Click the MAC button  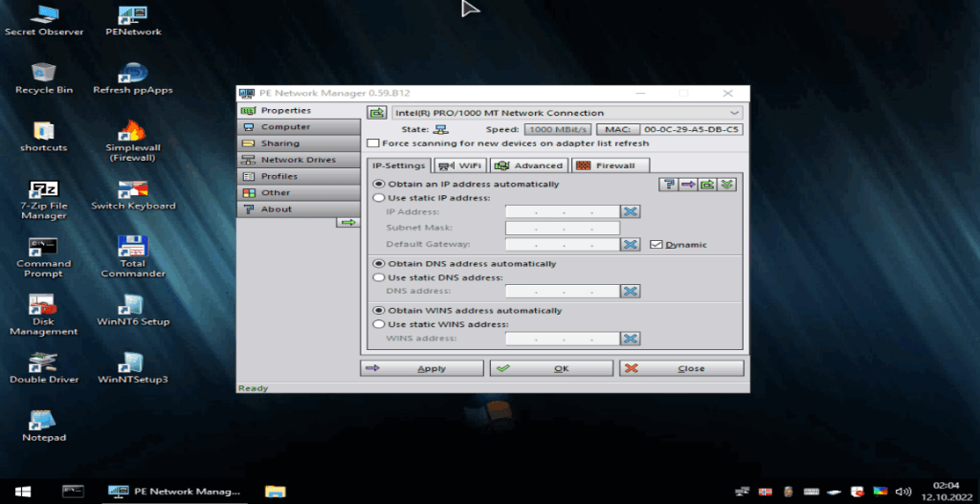[x=617, y=129]
